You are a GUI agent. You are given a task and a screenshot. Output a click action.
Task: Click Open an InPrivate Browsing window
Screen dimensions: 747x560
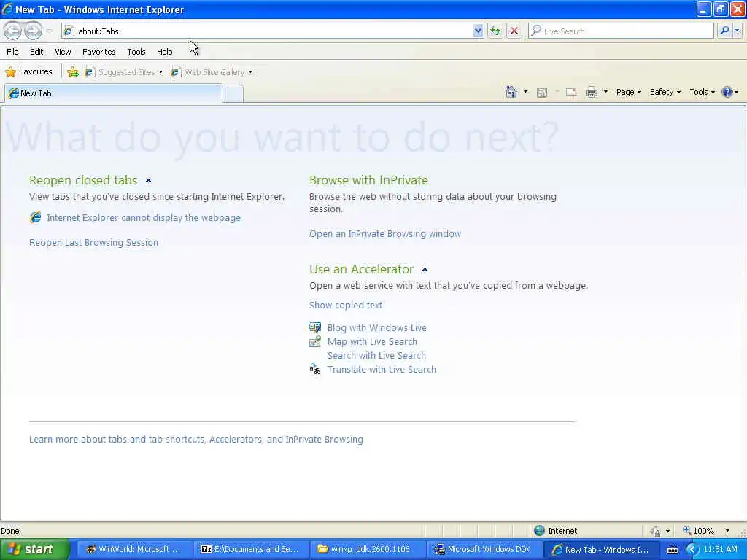click(385, 234)
